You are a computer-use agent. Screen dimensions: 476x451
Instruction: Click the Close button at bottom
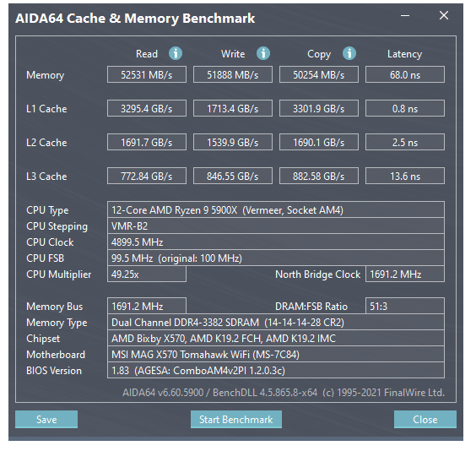(425, 420)
